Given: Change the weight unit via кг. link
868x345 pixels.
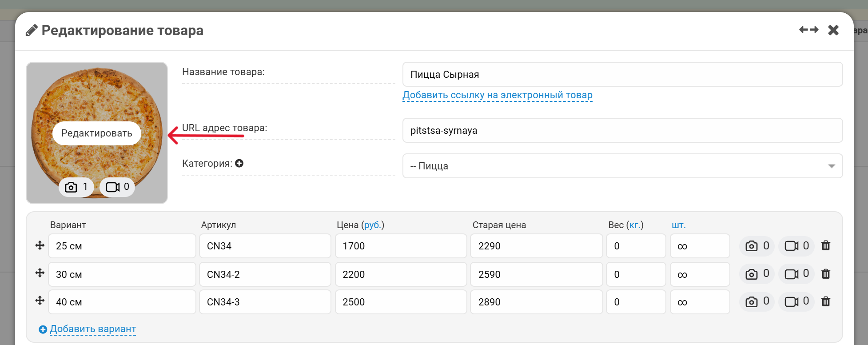Looking at the screenshot, I should (635, 225).
